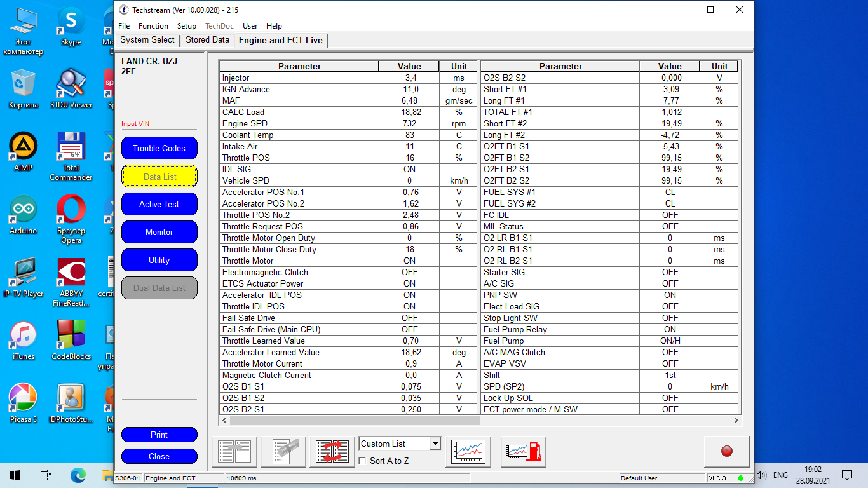868x488 pixels.
Task: Select Engine and ECT Live tab
Action: (x=281, y=40)
